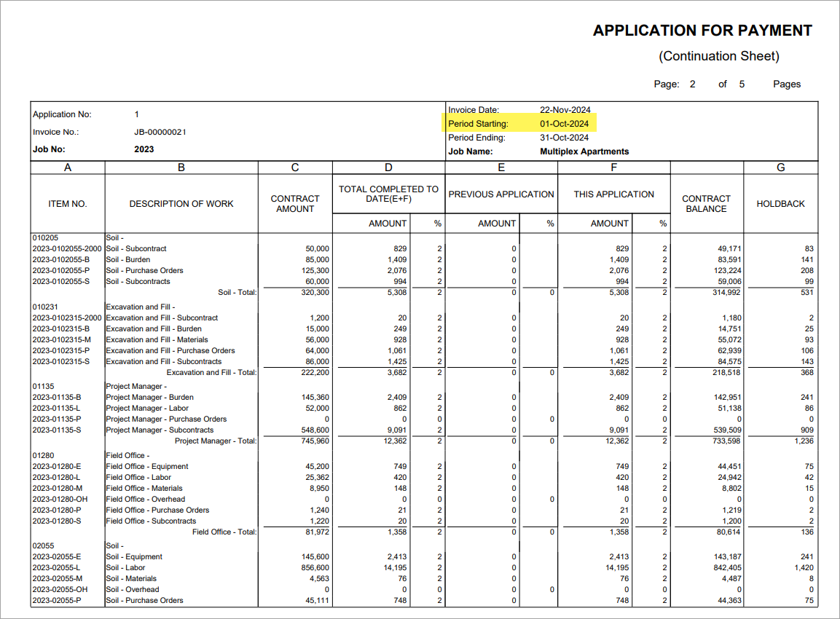
Task: Click Project Manager total 745,960
Action: pos(315,441)
